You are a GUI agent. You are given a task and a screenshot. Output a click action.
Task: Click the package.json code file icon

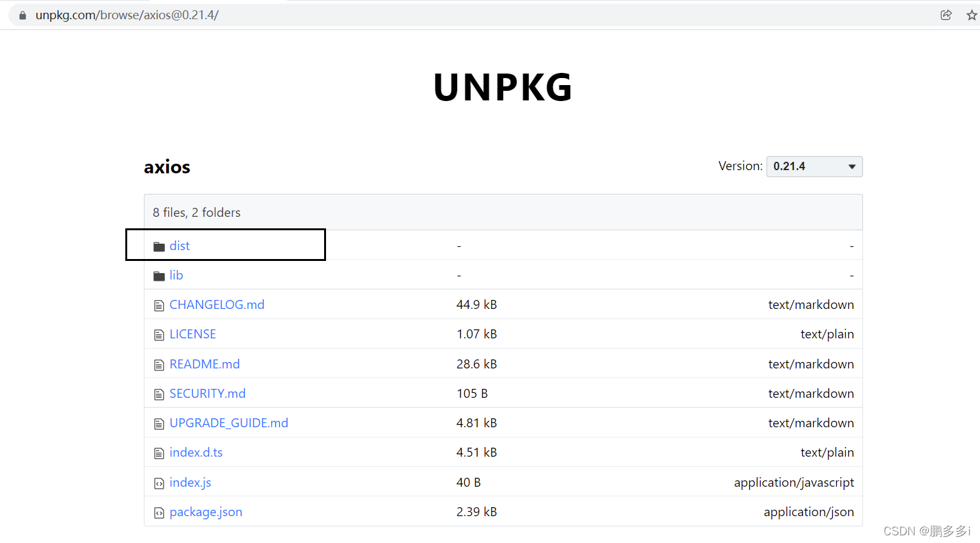159,513
